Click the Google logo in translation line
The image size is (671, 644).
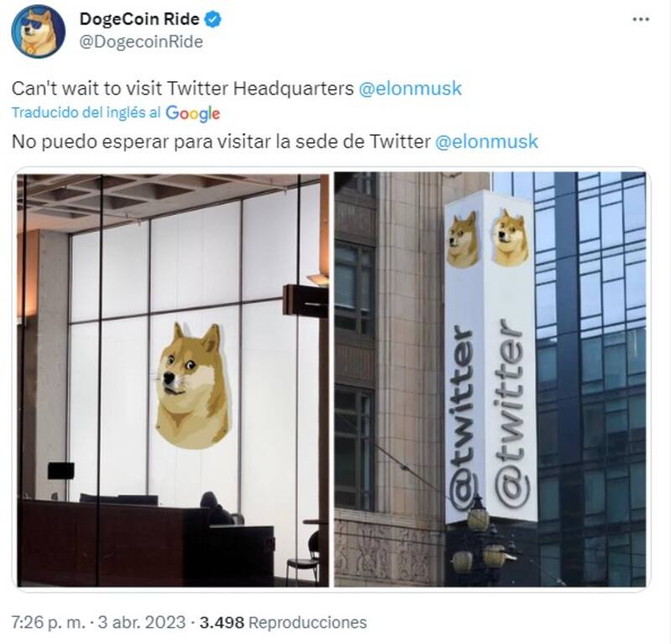tap(193, 113)
